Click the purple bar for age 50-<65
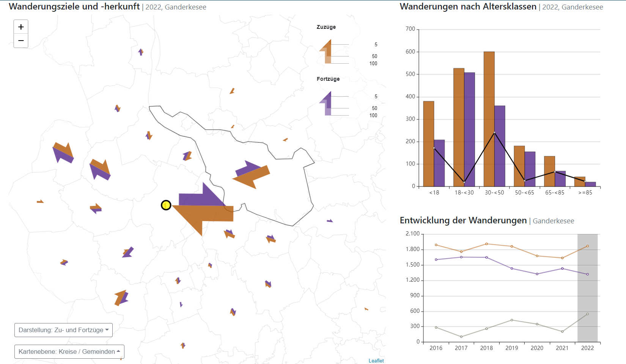Screen dimensions: 626x364 [x=530, y=169]
